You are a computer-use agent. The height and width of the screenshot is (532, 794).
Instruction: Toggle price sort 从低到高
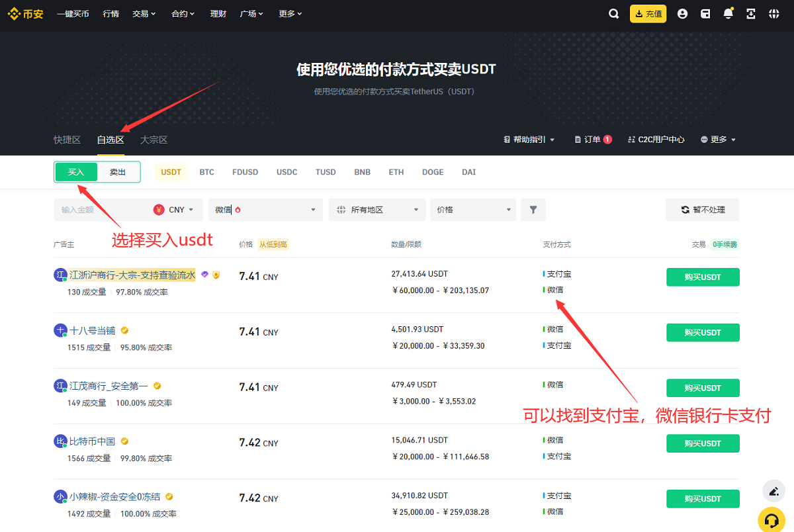coord(273,244)
